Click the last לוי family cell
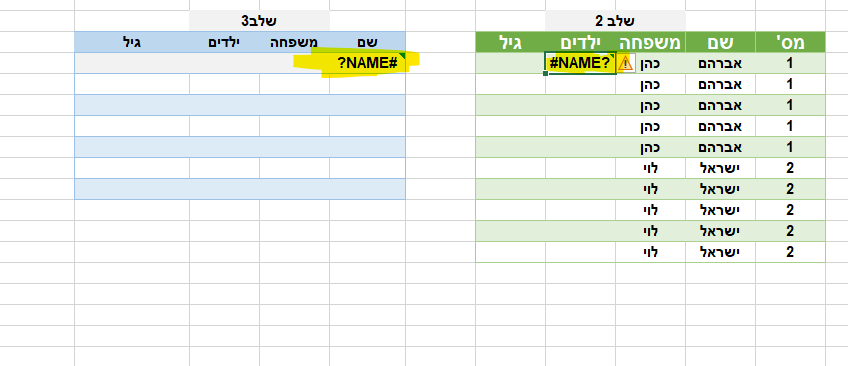Screen dimensions: 848x366 point(650,252)
